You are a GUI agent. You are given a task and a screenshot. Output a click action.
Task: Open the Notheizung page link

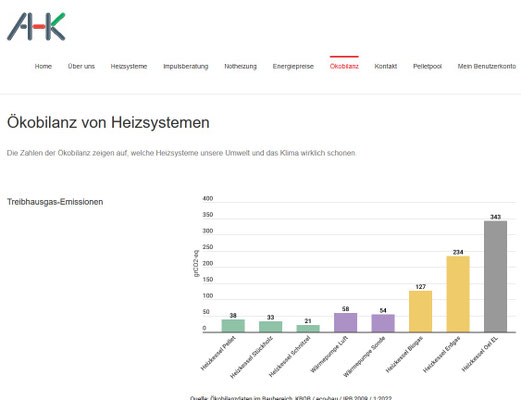tap(240, 66)
